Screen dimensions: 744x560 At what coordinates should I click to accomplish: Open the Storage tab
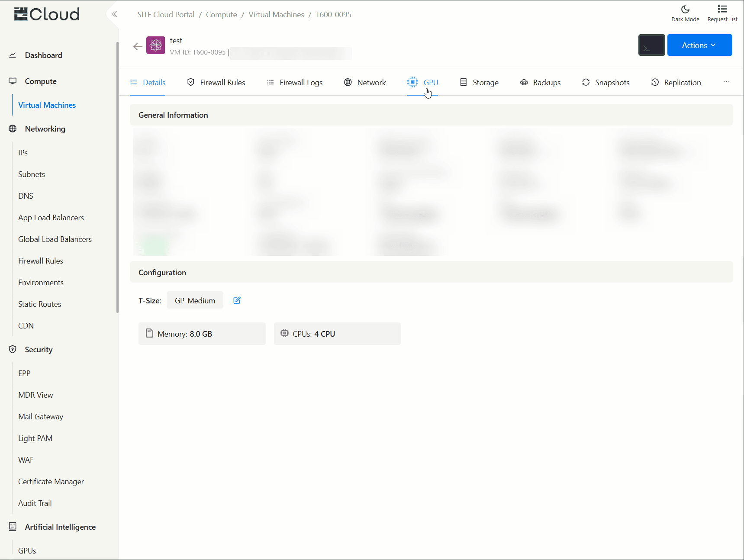click(479, 83)
